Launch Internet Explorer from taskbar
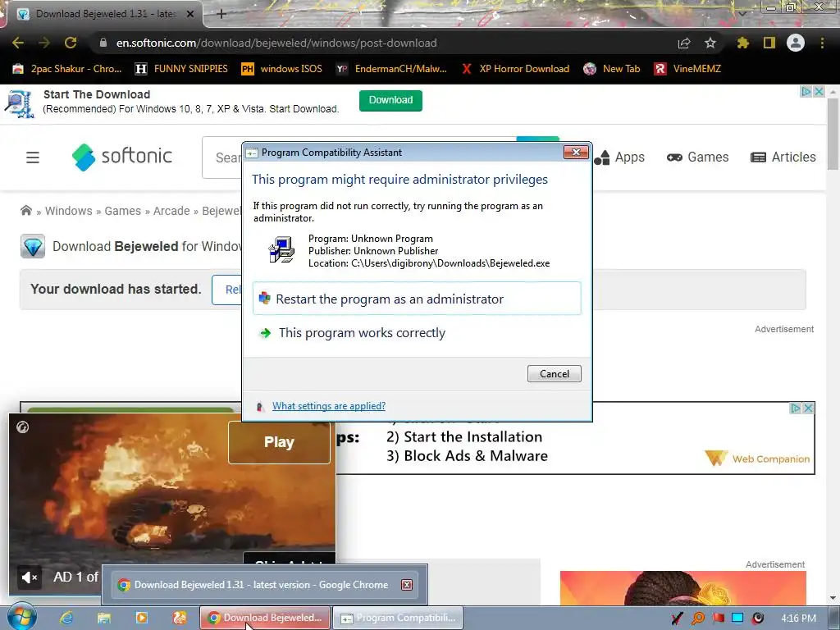 point(66,618)
